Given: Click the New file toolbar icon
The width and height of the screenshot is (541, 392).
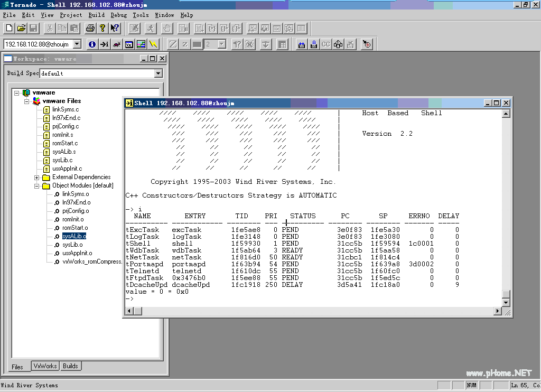Looking at the screenshot, I should [x=10, y=29].
